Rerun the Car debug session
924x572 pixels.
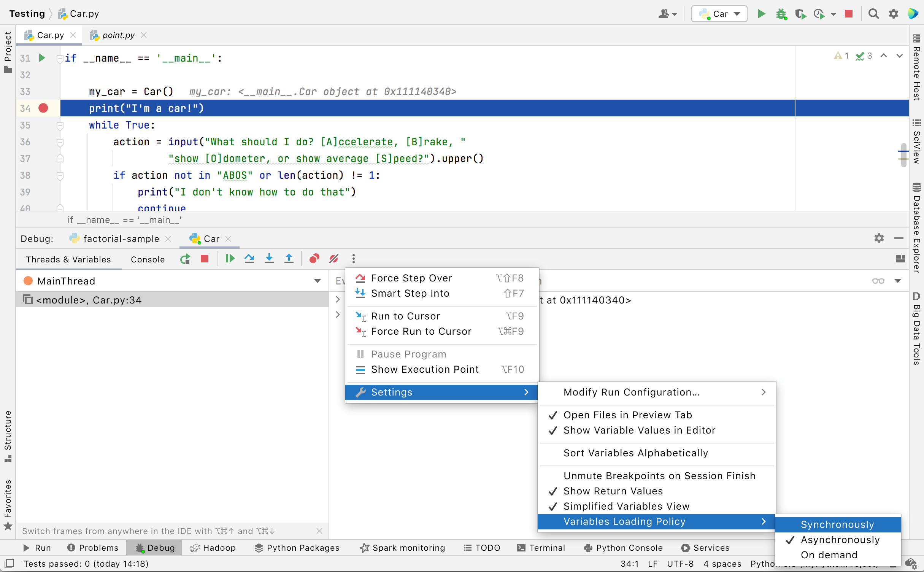(185, 259)
